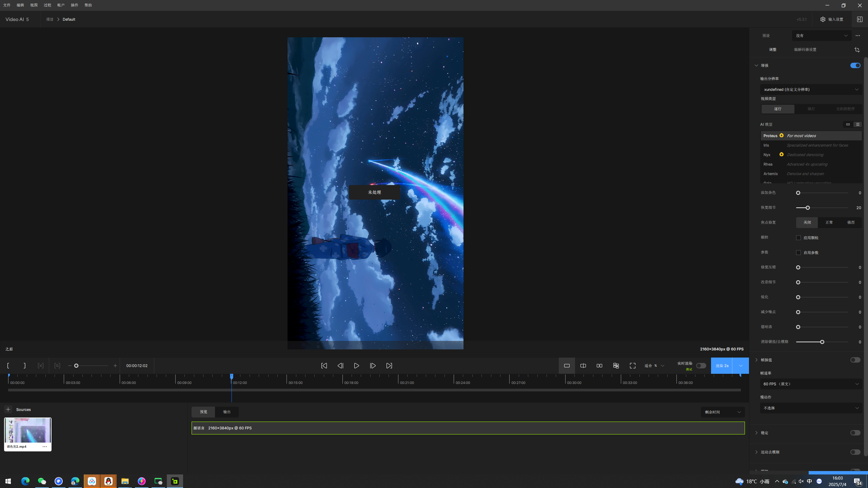This screenshot has height=488, width=868.
Task: Set the trim start bracket marker
Action: [x=8, y=366]
